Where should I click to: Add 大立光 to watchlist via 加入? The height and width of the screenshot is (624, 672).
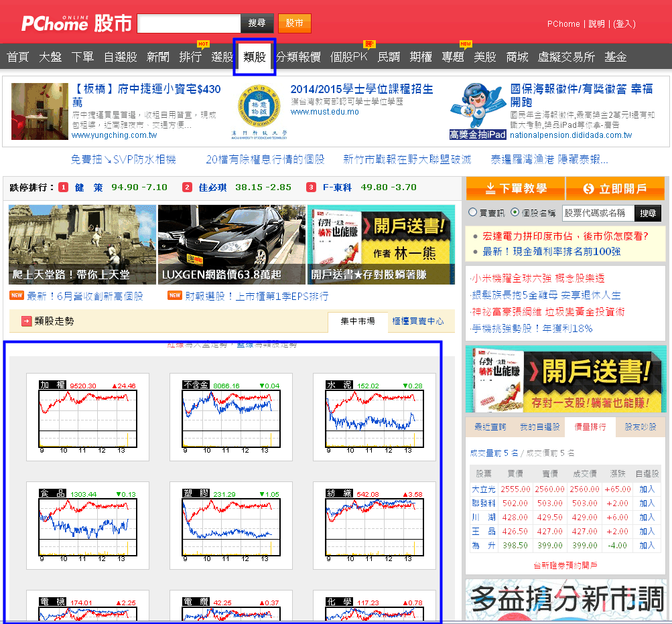647,489
